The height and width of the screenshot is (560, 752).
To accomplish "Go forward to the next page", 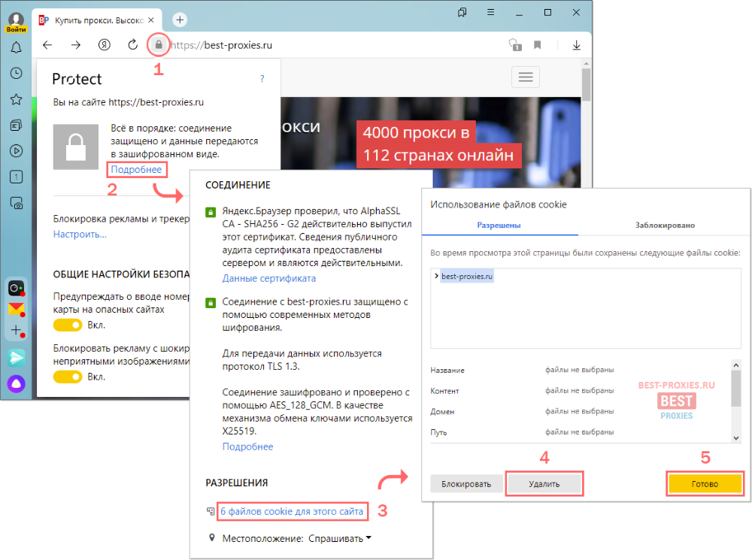I will click(76, 45).
